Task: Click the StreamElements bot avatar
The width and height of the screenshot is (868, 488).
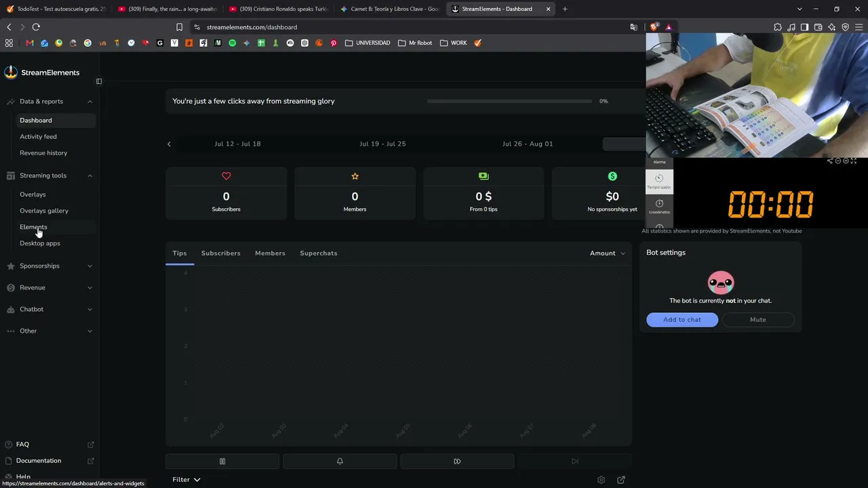Action: point(720,282)
